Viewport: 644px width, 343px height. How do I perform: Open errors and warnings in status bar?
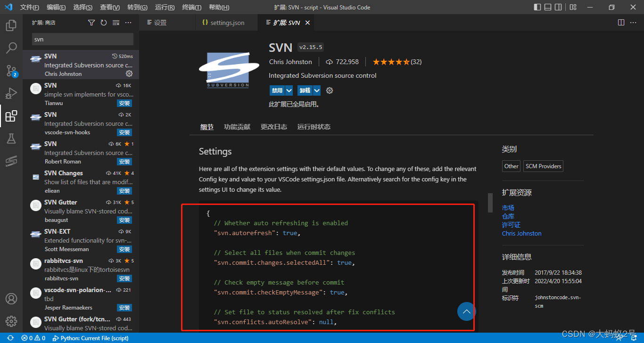[x=33, y=338]
